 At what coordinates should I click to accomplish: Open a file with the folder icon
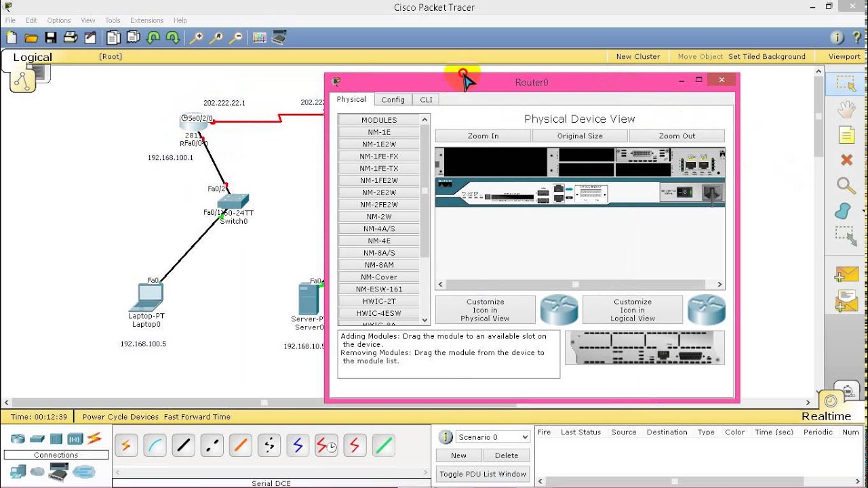(x=31, y=38)
